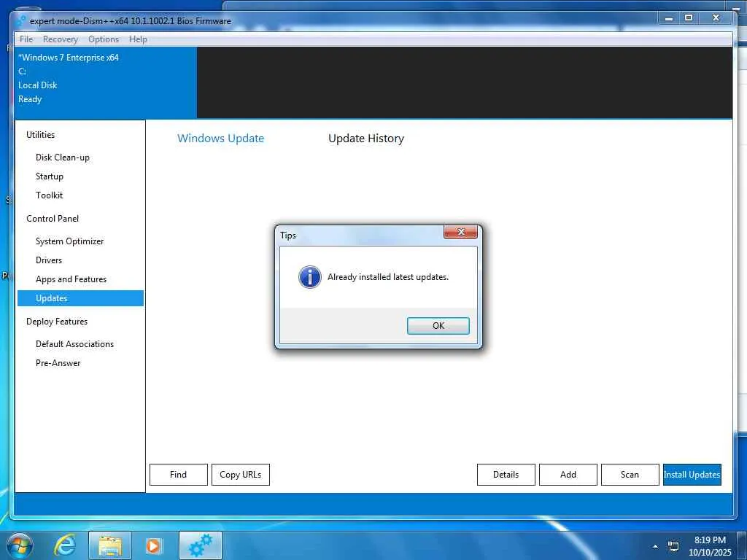Open the Toolkit section
This screenshot has width=747, height=560.
click(49, 195)
